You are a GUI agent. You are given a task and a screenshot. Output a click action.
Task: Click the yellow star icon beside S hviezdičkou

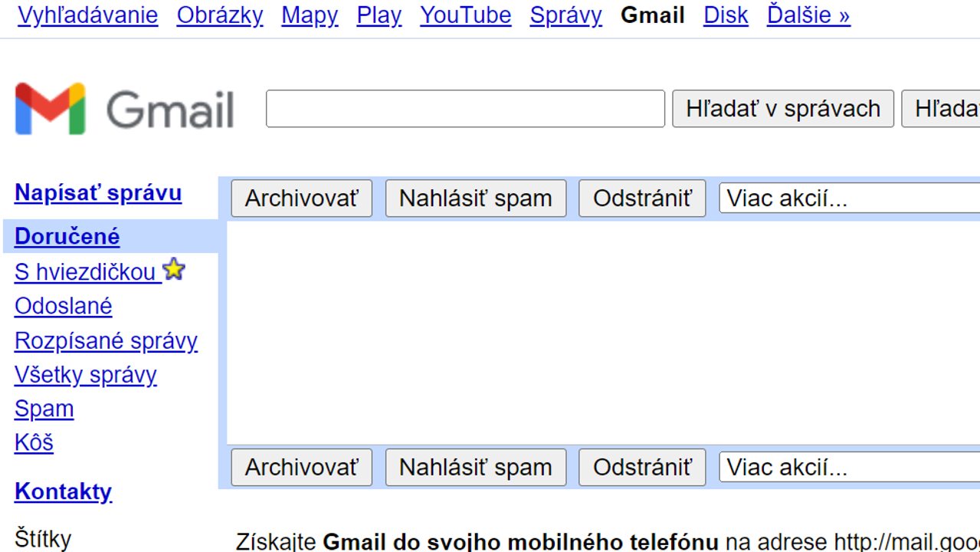point(175,270)
